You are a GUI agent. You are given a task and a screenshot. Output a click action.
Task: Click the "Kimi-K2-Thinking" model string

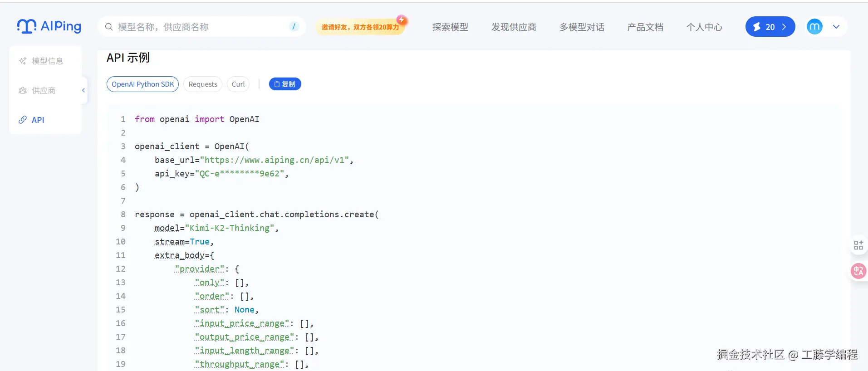click(230, 228)
